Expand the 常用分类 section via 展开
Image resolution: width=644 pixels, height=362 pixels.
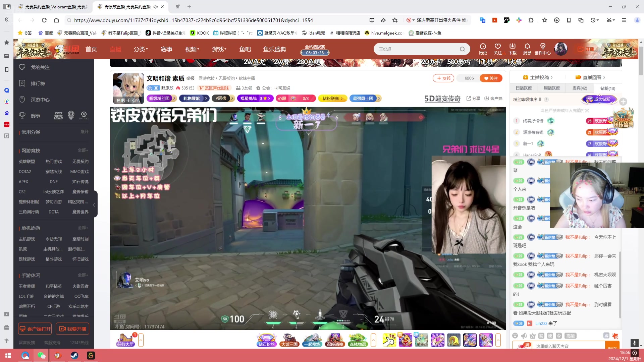tap(84, 132)
